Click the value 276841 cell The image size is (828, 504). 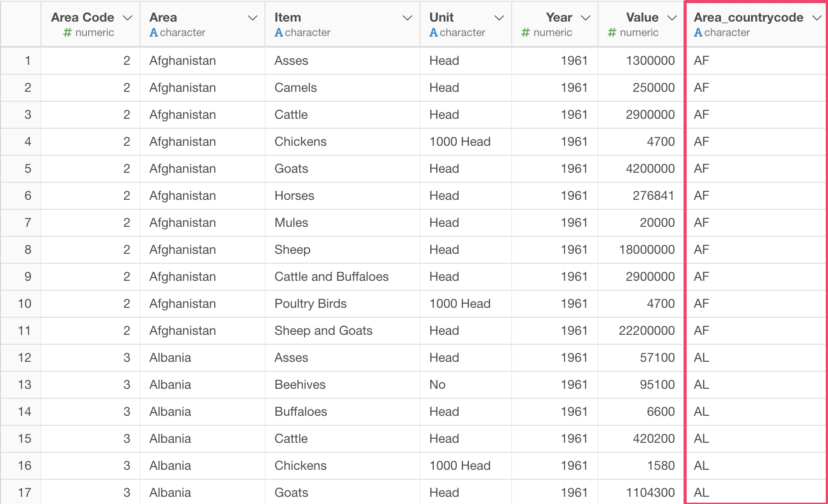(641, 196)
